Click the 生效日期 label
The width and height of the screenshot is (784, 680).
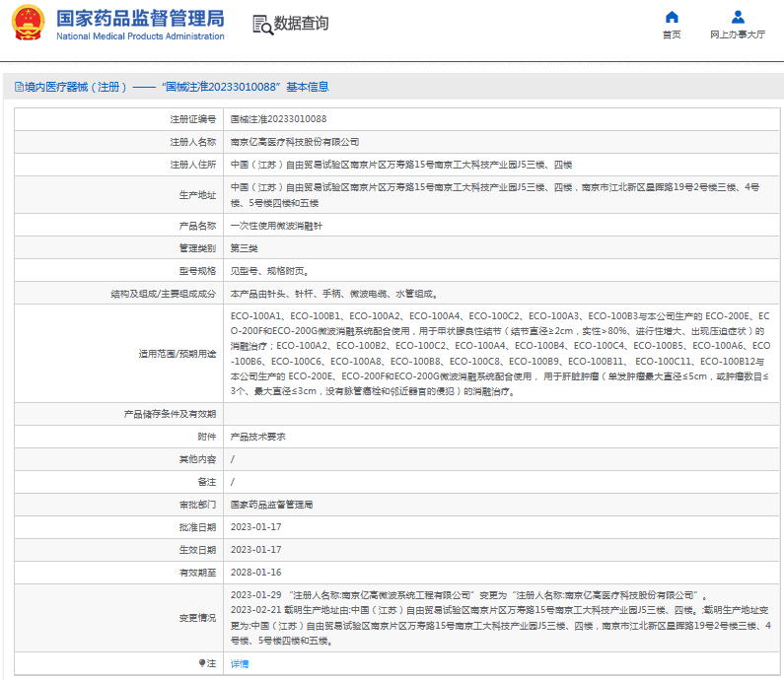click(197, 550)
